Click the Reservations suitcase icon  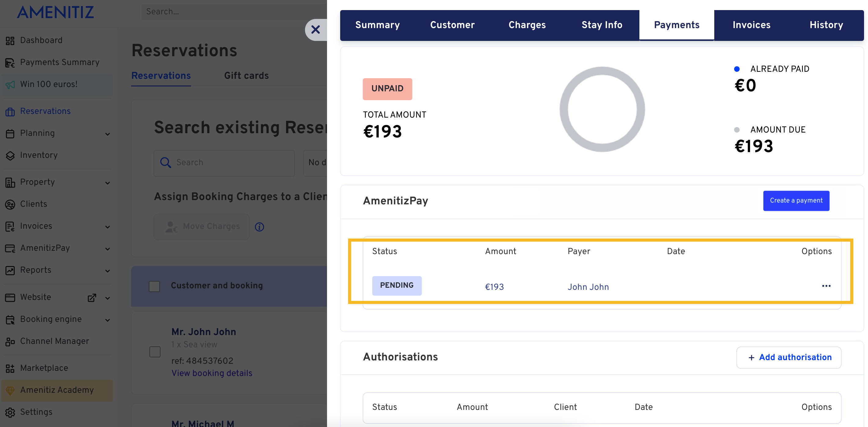[x=10, y=111]
